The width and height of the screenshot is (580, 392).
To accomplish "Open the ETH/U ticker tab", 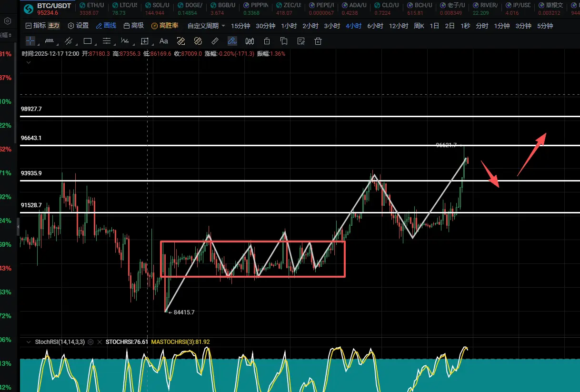I will coord(91,9).
